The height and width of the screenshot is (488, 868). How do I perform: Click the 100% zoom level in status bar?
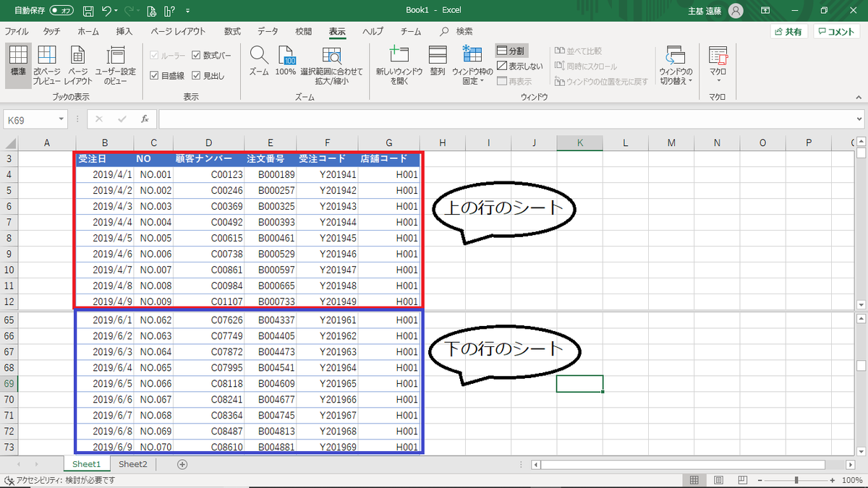click(851, 480)
